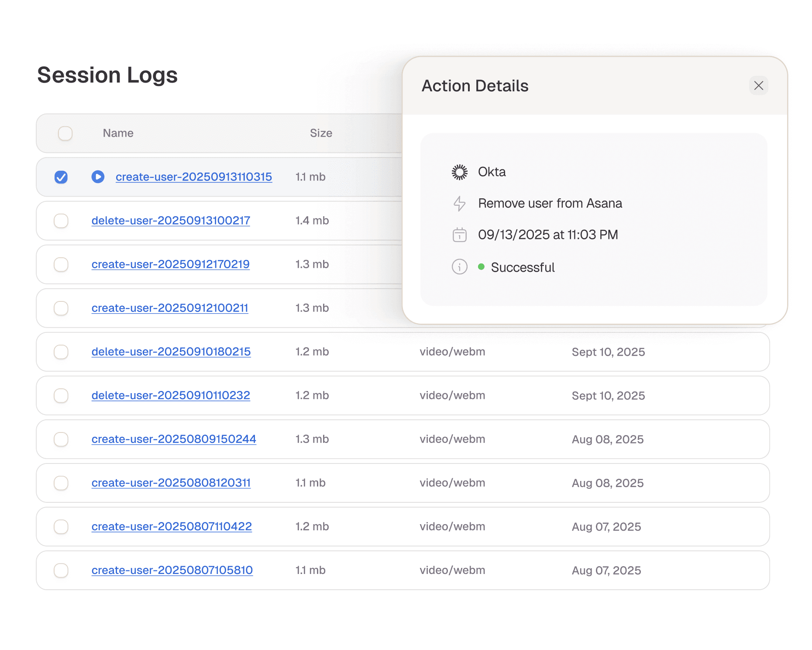This screenshot has height=650, width=812.
Task: Click the green Successful status dot
Action: [x=482, y=266]
